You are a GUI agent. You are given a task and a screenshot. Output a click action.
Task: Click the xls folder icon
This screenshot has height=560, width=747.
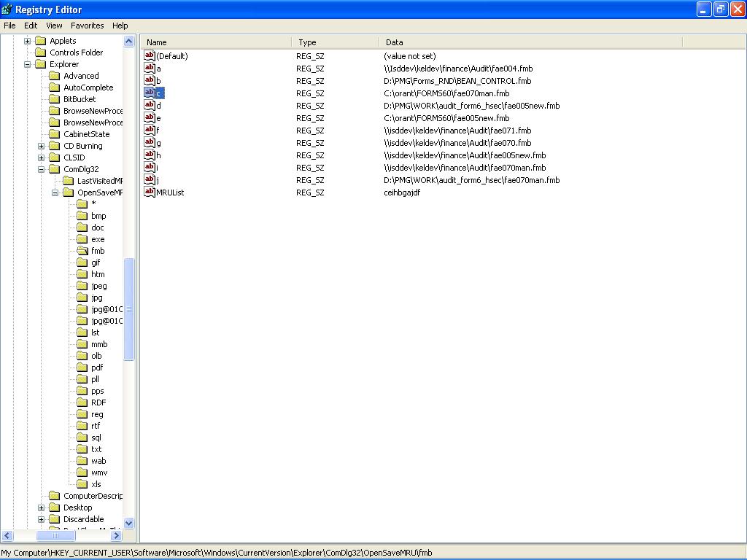pos(82,484)
